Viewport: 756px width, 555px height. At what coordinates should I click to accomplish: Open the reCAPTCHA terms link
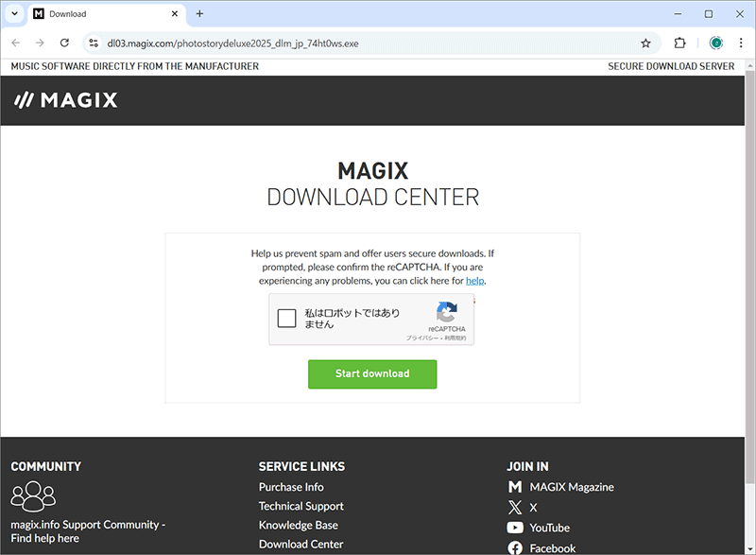455,338
